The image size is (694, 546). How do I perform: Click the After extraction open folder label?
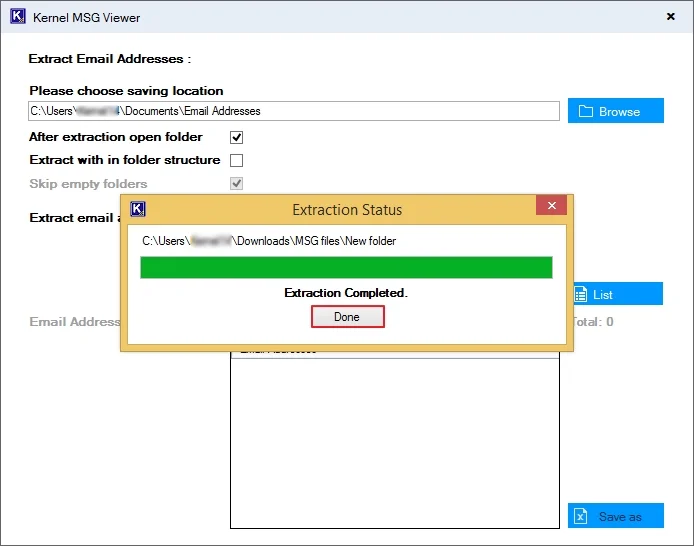tap(116, 137)
